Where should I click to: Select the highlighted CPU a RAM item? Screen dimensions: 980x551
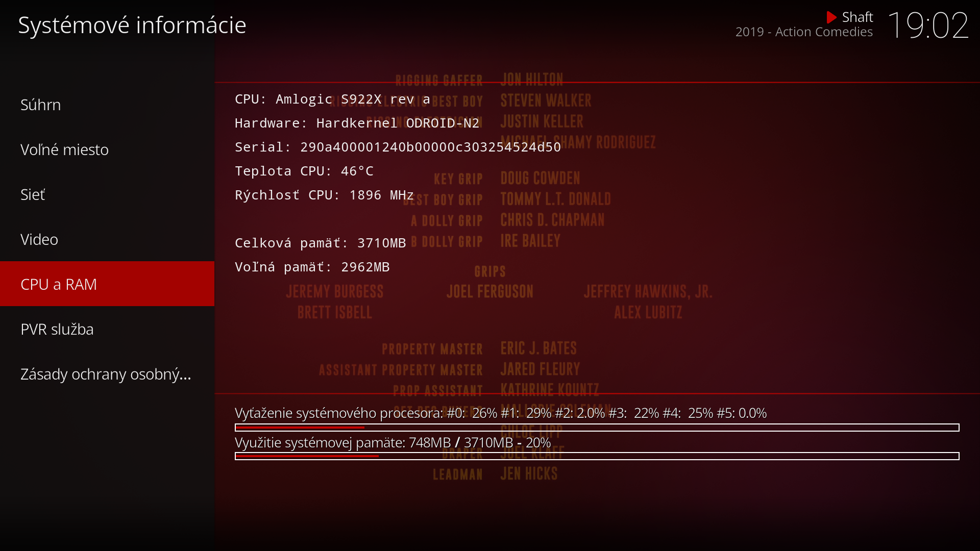pos(59,284)
